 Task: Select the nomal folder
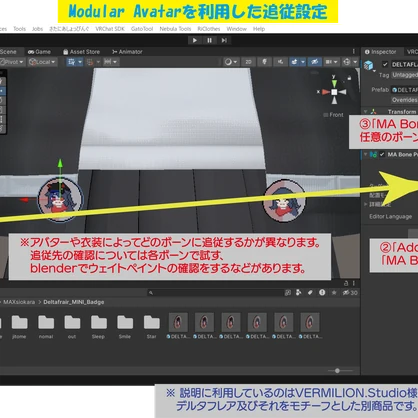click(46, 326)
